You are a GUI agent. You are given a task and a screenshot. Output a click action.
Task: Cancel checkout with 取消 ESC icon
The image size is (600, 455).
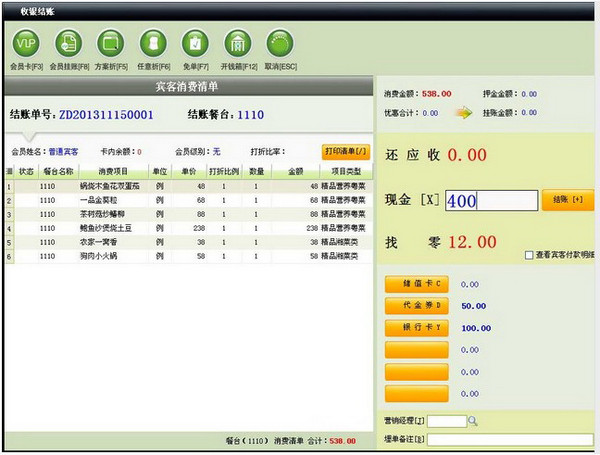click(x=280, y=44)
